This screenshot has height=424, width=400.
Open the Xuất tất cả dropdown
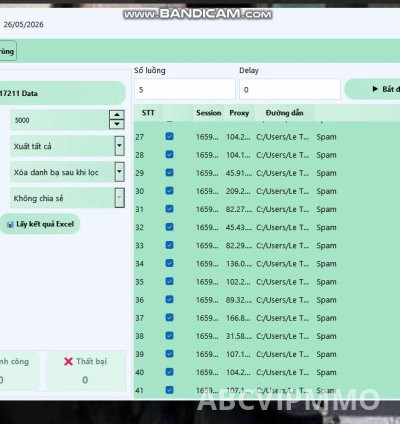tap(119, 146)
